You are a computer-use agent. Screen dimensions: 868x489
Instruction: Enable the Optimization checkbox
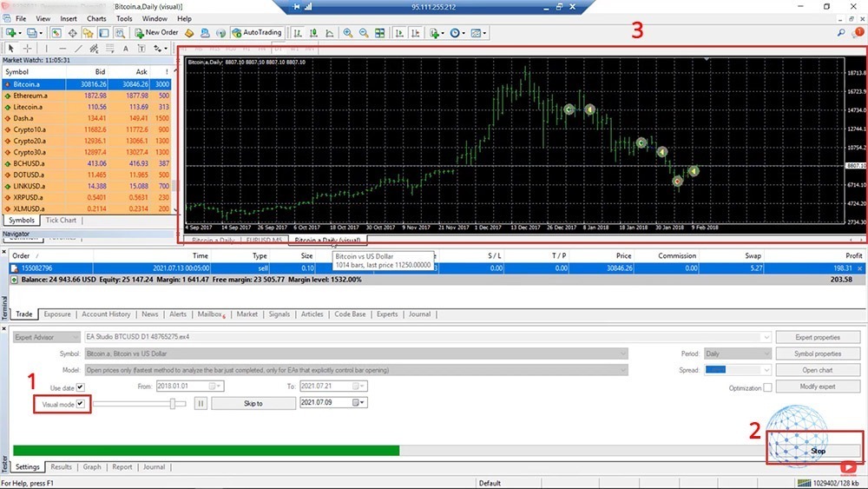click(767, 387)
